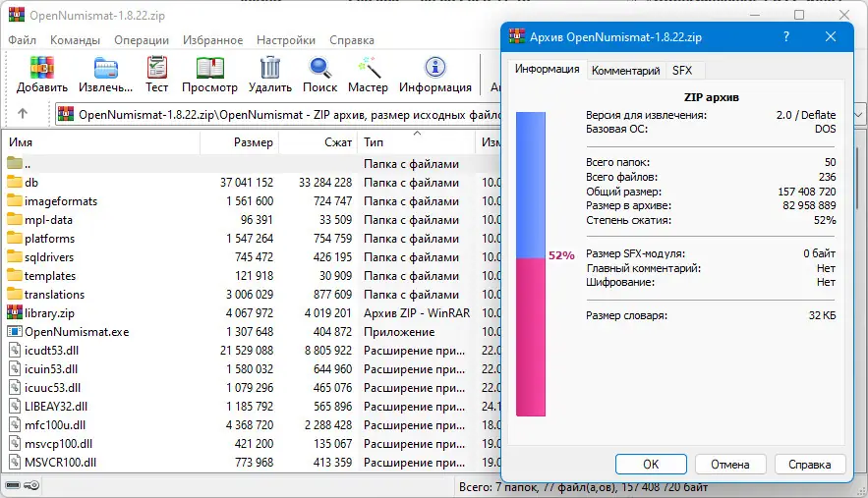Select the Информация tab in dialog
The image size is (868, 498).
pyautogui.click(x=547, y=69)
